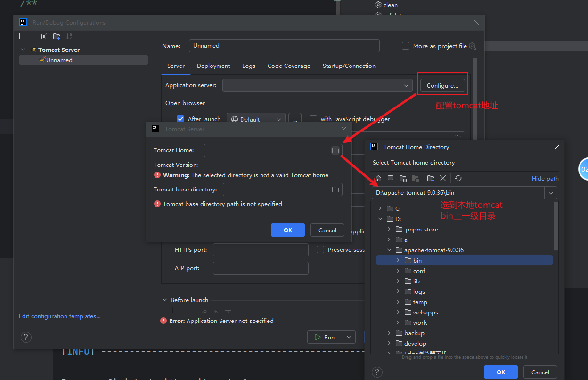
Task: Select the Unnamed Tomcat configuration
Action: point(83,60)
